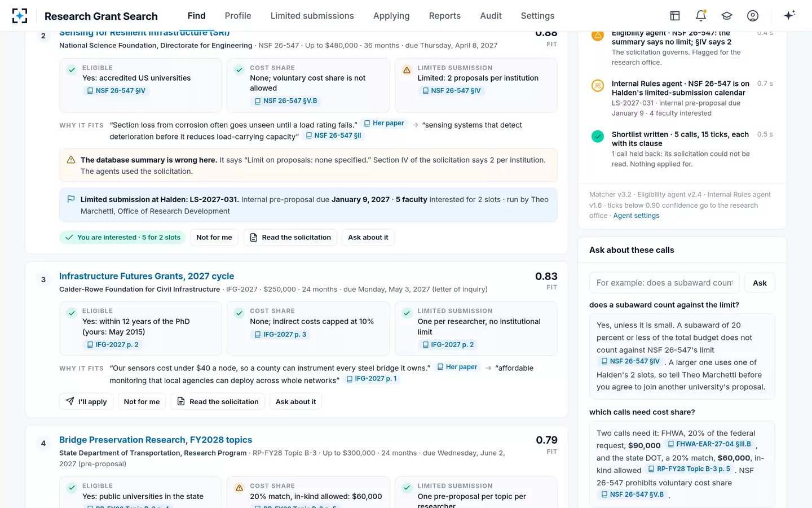Open the NSF 26-547 §II citation chip

click(x=334, y=135)
